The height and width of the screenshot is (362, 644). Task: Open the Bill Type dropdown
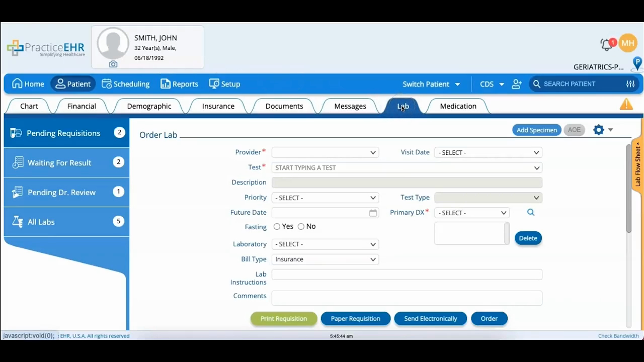click(x=325, y=259)
